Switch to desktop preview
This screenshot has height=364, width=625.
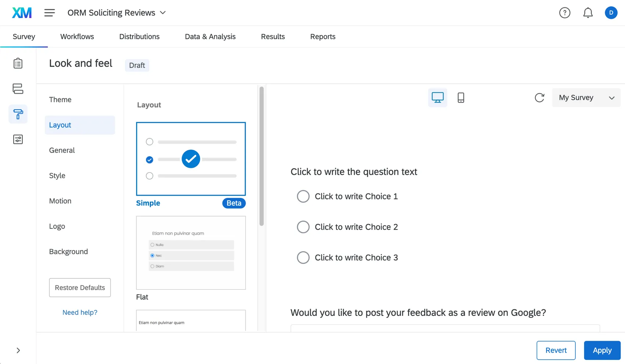pos(438,97)
